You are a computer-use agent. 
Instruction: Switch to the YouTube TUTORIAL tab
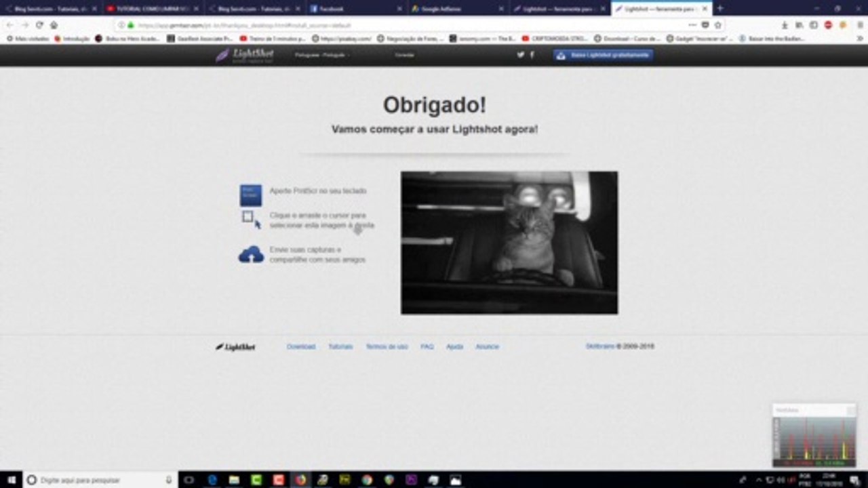(153, 9)
